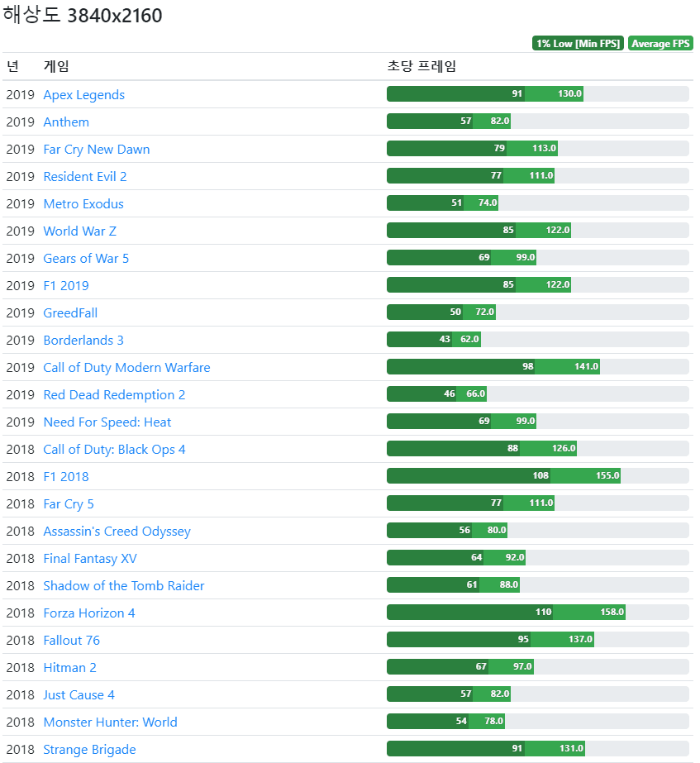The height and width of the screenshot is (763, 700).
Task: Click Call of Duty Modern Warfare link
Action: [x=126, y=367]
